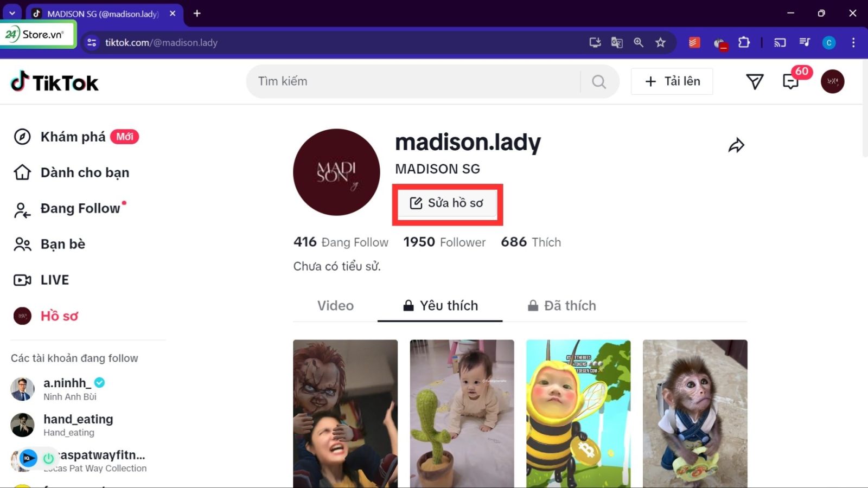Open a new browser tab
This screenshot has width=868, height=488.
pos(197,13)
